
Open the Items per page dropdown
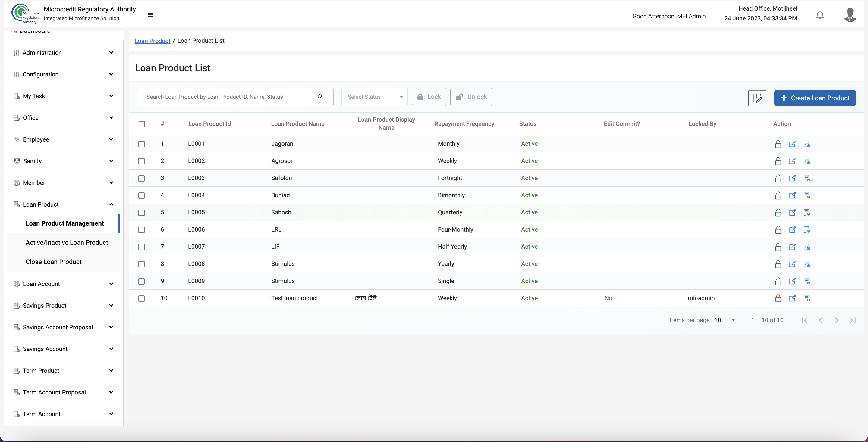pyautogui.click(x=725, y=320)
